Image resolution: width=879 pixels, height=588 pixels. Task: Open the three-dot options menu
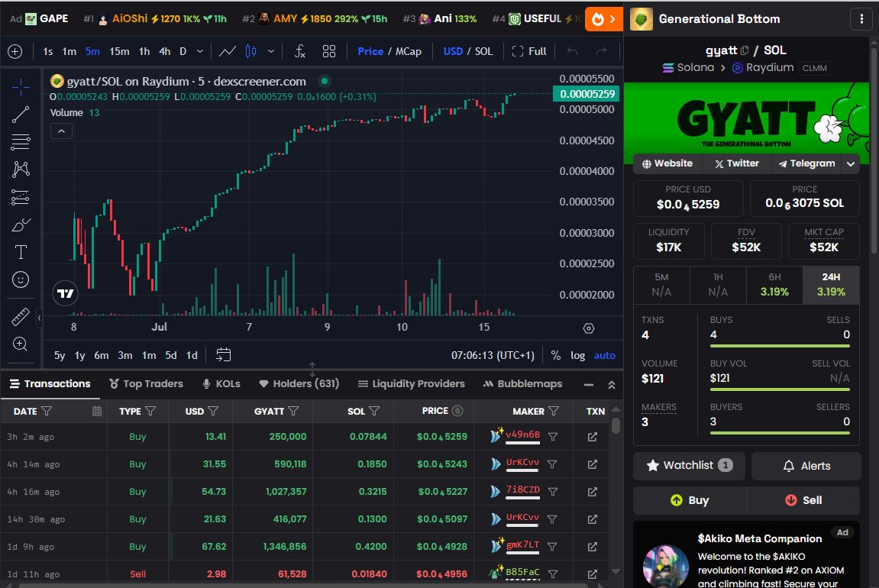point(861,19)
